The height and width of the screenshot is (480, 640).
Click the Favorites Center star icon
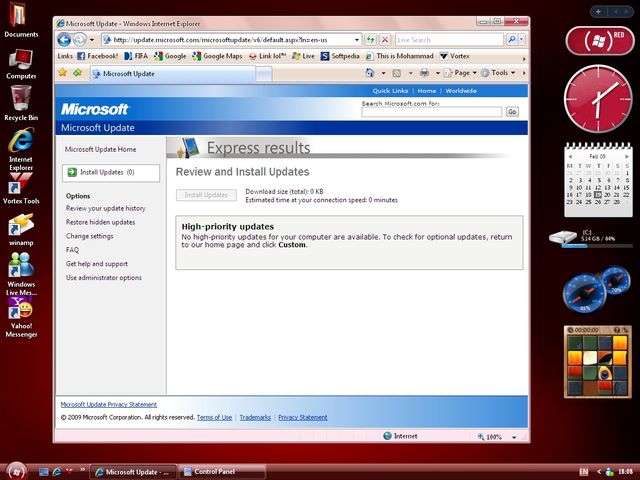[63, 73]
